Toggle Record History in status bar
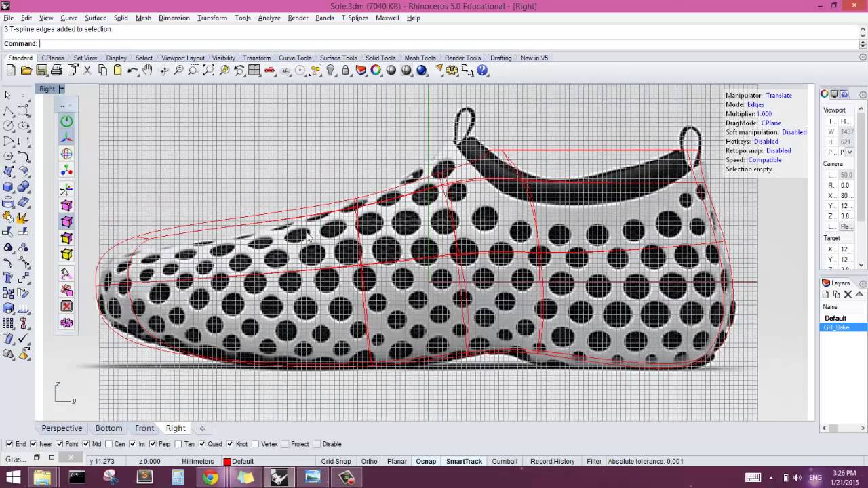The image size is (868, 488). (x=552, y=461)
